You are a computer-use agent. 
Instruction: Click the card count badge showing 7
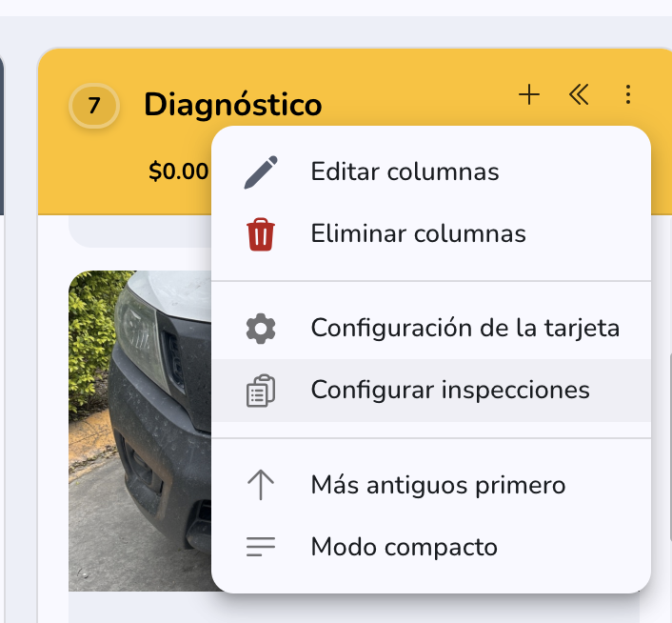pos(94,106)
